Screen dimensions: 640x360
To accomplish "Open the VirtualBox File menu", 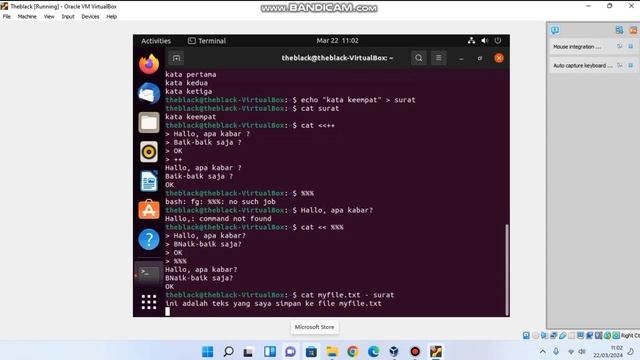I will point(7,17).
